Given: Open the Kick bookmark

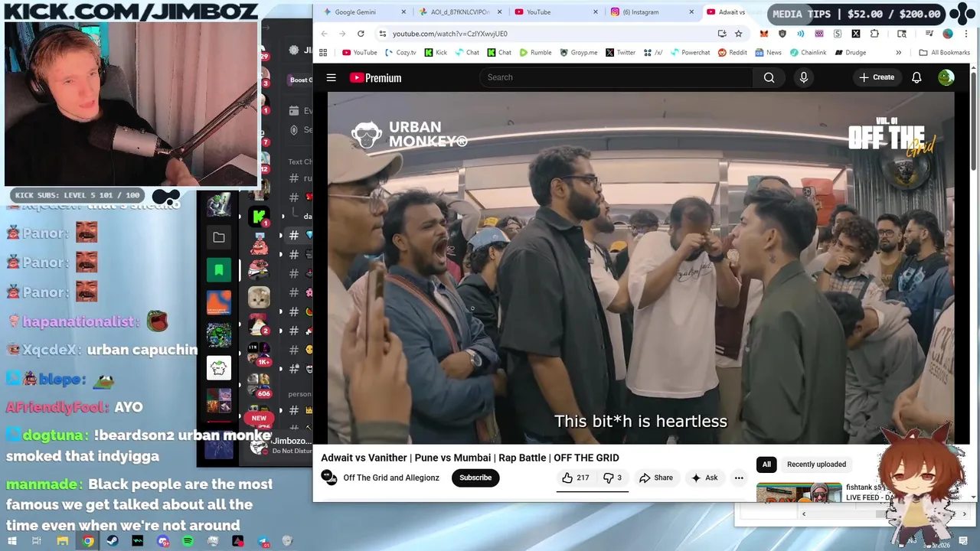Looking at the screenshot, I should [435, 53].
